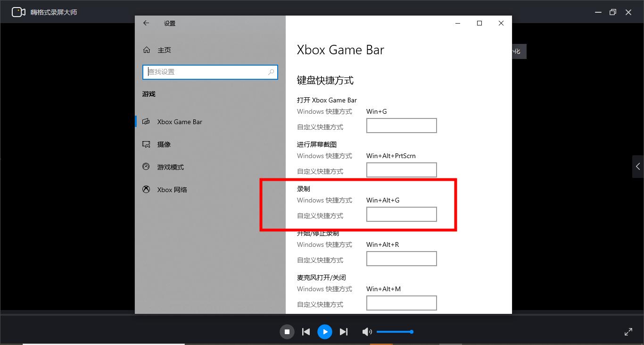Select the 摄像 capture camera icon
The height and width of the screenshot is (345, 644).
pos(147,144)
